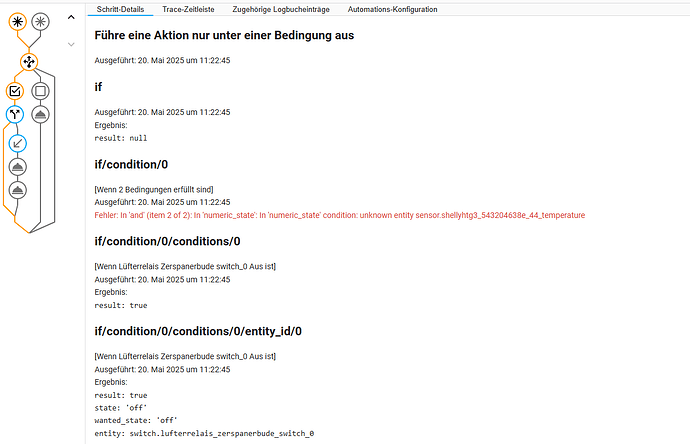
Task: Select the blue diagonal arrow node
Action: 17,143
